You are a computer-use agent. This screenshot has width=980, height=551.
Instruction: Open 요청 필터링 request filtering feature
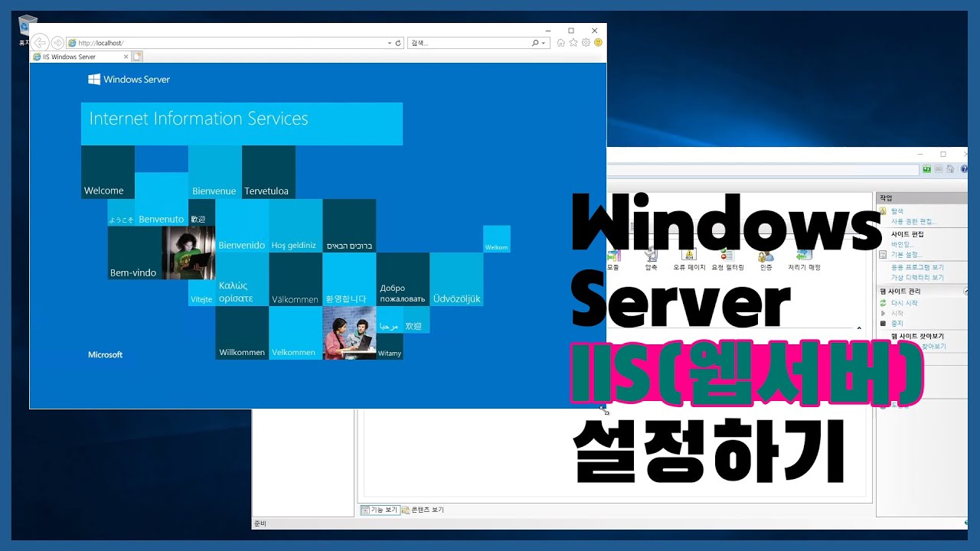coord(727,259)
